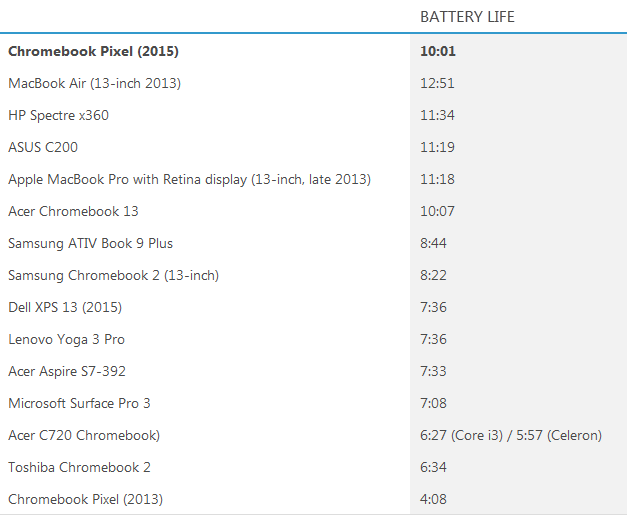This screenshot has width=627, height=516.
Task: Select the Acer C720 Chromebook entry
Action: coord(84,435)
